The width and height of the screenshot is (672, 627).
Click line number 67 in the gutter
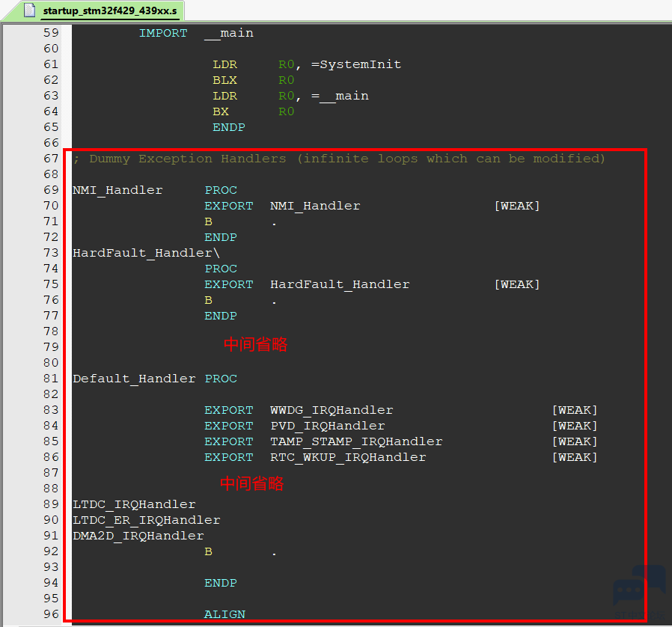point(51,159)
